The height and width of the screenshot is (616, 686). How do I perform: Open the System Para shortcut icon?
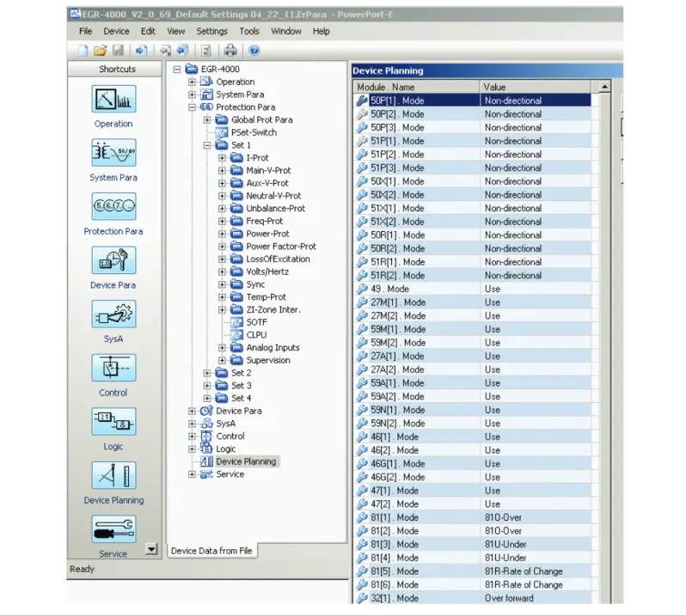tap(113, 153)
